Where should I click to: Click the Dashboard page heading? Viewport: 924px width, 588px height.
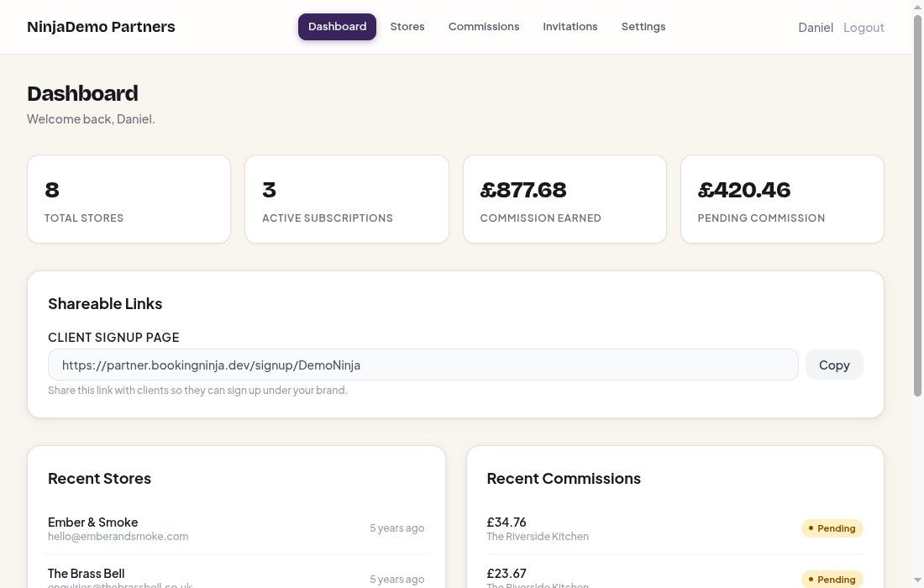(82, 94)
